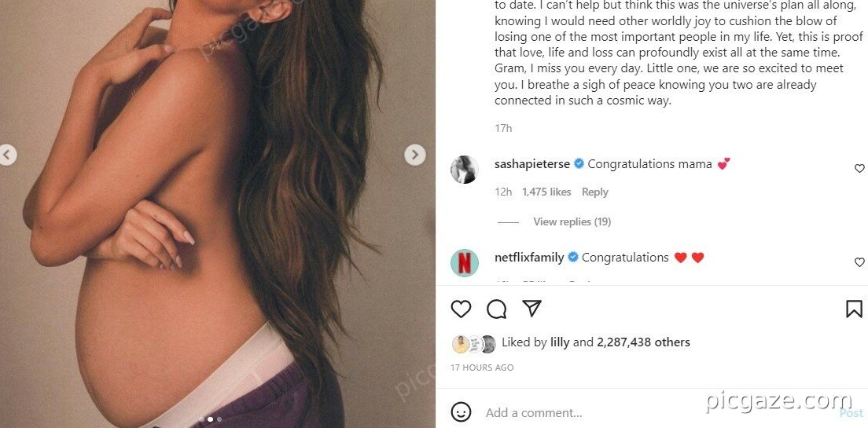Share the post via paper plane icon
This screenshot has width=868, height=428.
tap(532, 309)
